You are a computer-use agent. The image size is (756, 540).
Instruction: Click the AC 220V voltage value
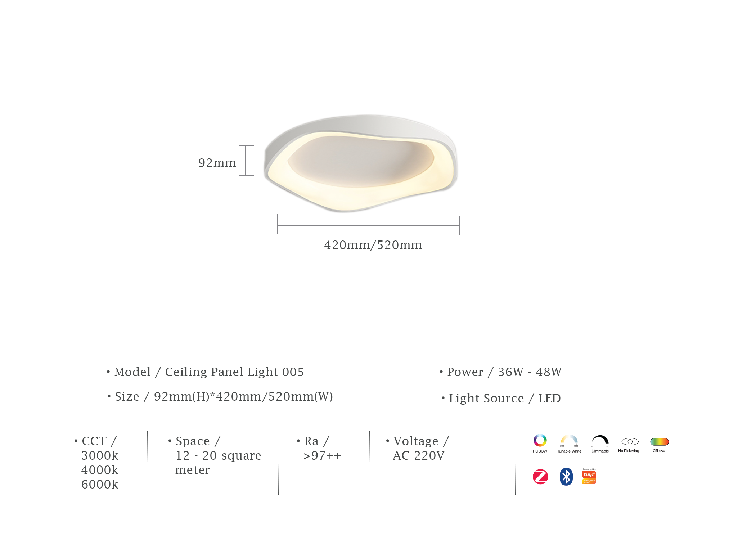tap(419, 456)
